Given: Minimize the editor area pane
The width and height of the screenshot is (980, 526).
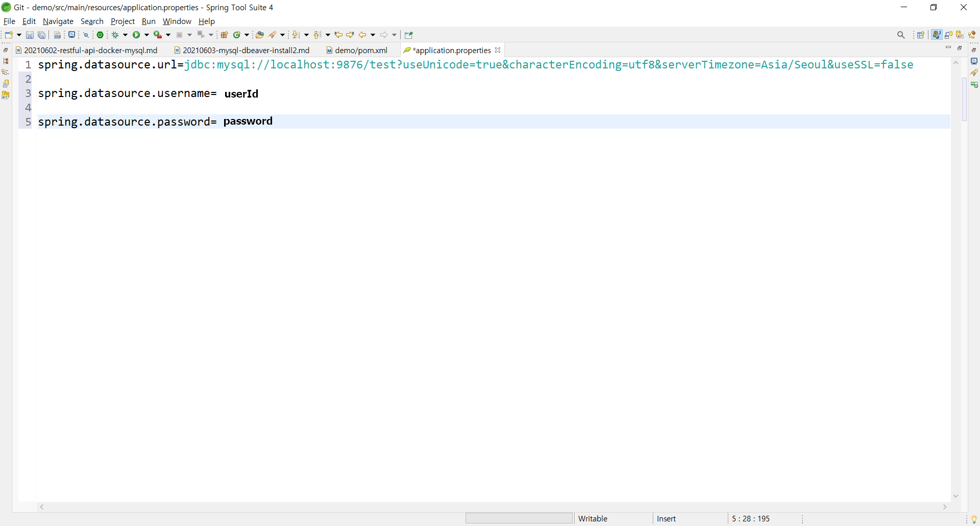Looking at the screenshot, I should [x=948, y=47].
